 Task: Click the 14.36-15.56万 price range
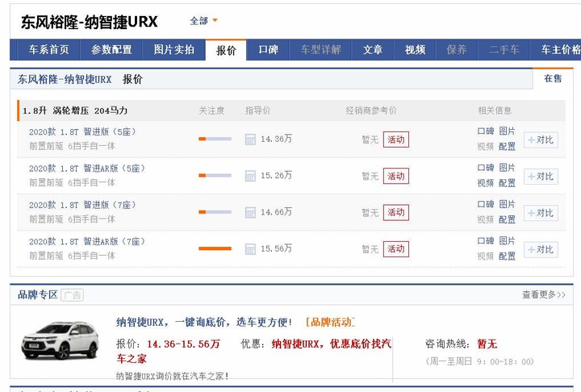click(183, 344)
